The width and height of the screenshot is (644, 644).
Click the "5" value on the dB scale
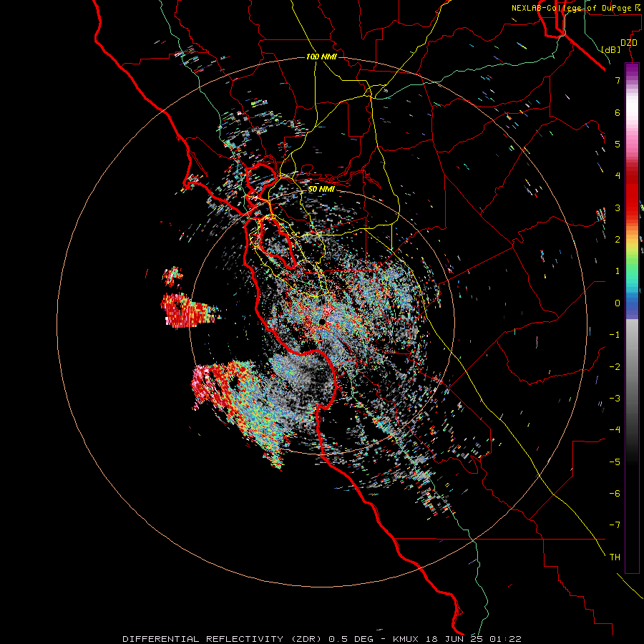point(618,145)
